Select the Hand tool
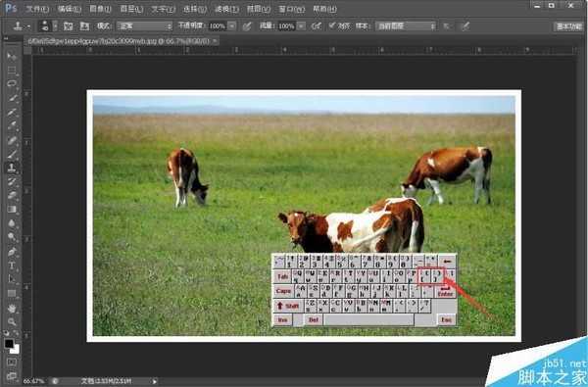588x387 pixels. [x=12, y=309]
